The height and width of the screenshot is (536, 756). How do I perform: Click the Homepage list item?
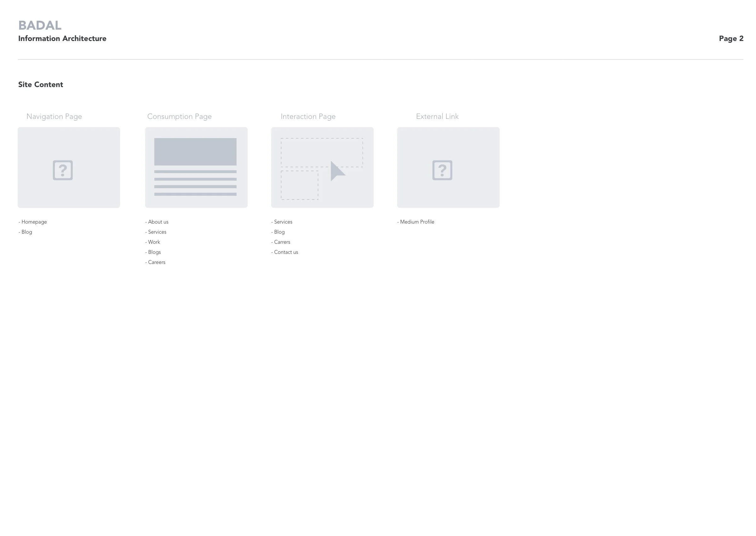click(x=33, y=222)
